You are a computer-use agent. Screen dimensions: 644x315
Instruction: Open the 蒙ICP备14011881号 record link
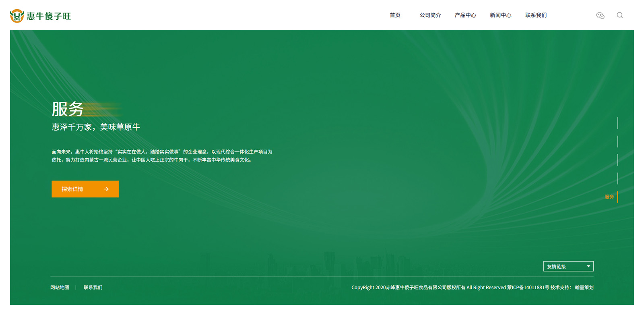[x=528, y=287]
